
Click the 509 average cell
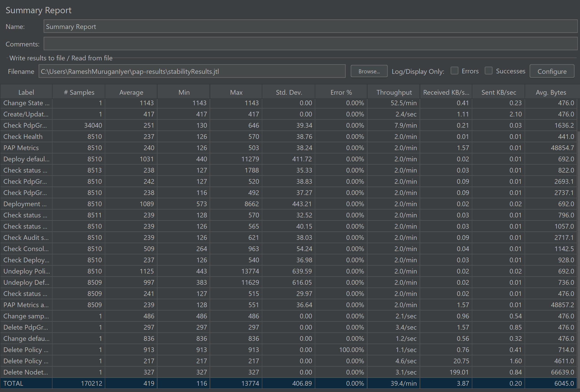(131, 249)
